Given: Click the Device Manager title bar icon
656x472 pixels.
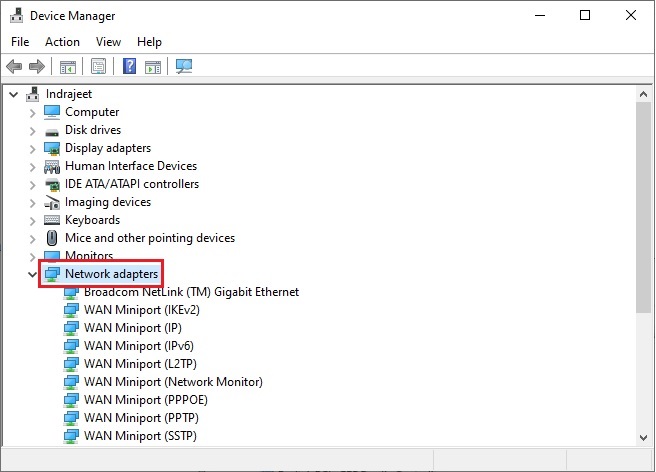Looking at the screenshot, I should 16,15.
